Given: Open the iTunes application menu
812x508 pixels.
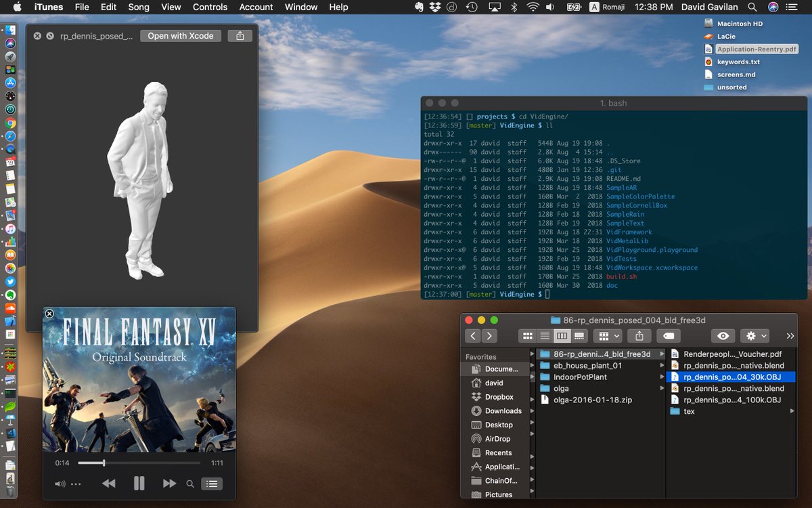Looking at the screenshot, I should pyautogui.click(x=48, y=7).
